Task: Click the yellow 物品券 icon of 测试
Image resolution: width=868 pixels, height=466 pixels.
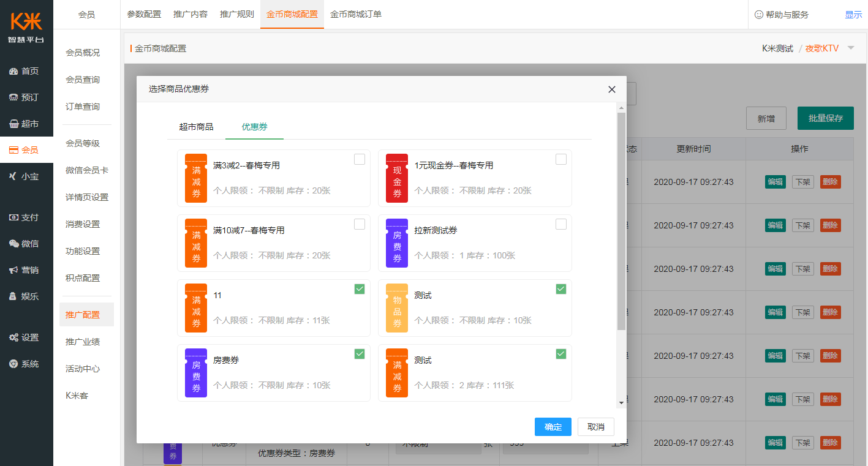Action: (x=397, y=308)
